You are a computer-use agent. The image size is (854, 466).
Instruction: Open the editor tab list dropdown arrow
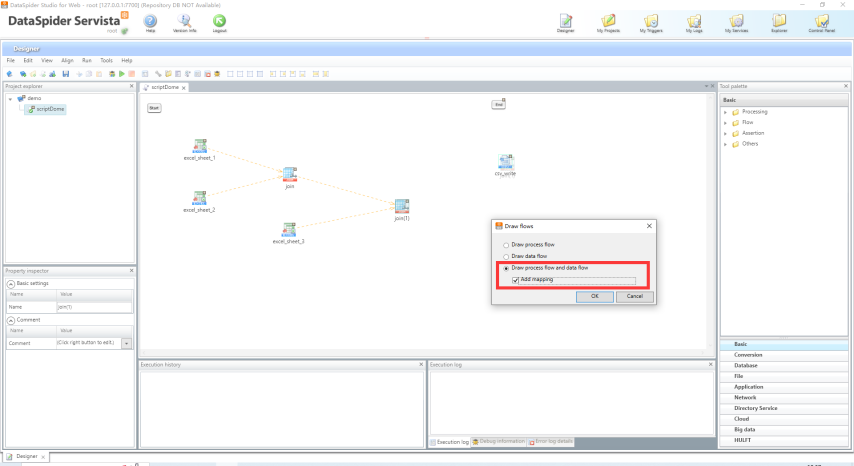[x=706, y=86]
